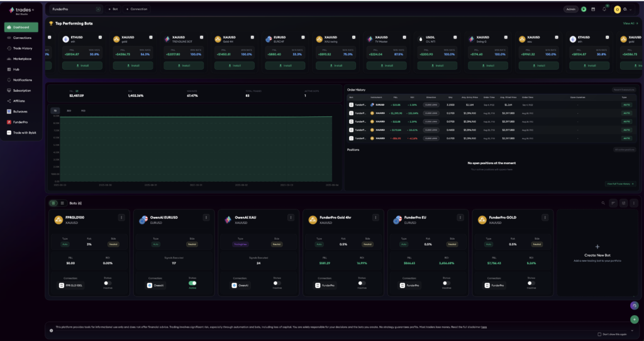Click the yellow user avatar

pos(617,9)
